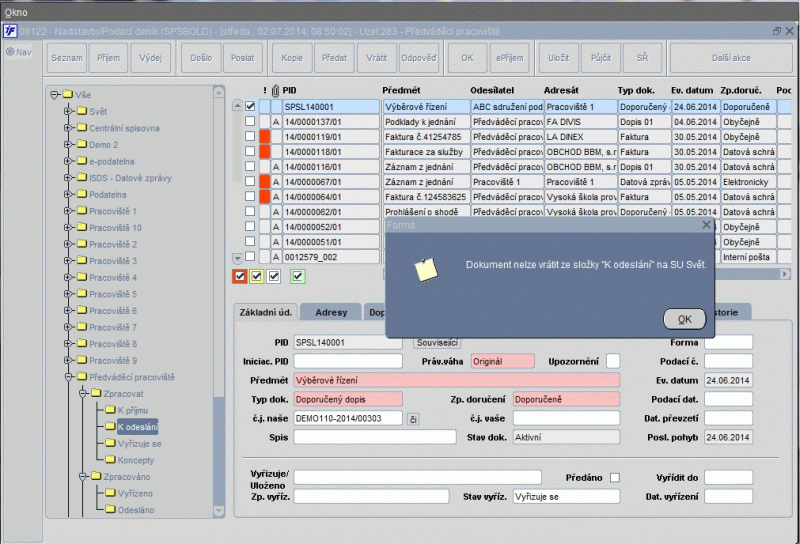Switch to the Adresy tab
Image resolution: width=800 pixels, height=544 pixels.
point(331,312)
